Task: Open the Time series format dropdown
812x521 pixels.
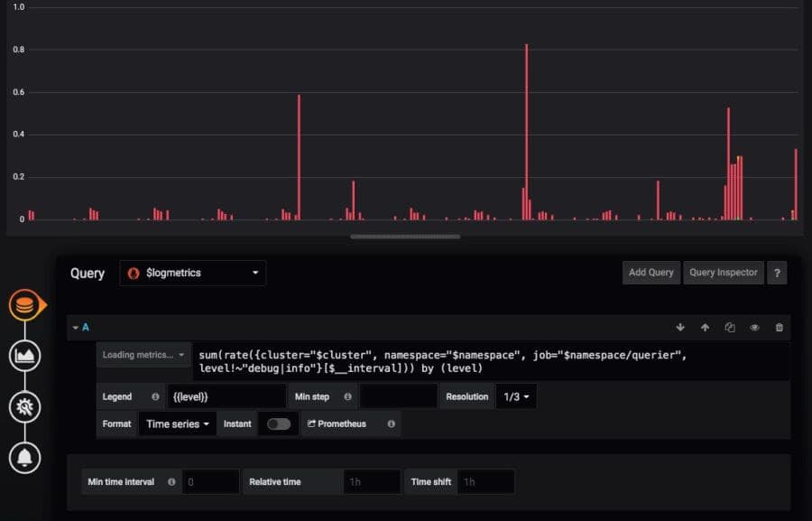Action: tap(177, 424)
